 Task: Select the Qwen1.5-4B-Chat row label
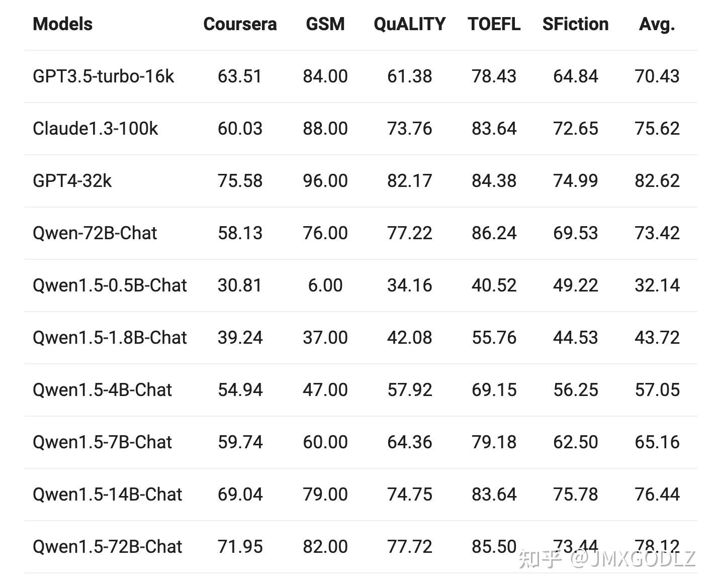coord(102,390)
